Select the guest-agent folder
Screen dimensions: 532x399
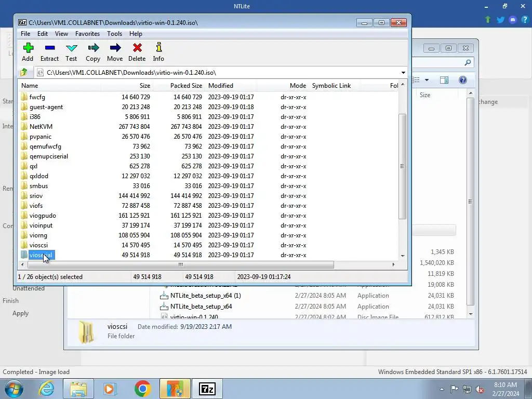pyautogui.click(x=46, y=107)
